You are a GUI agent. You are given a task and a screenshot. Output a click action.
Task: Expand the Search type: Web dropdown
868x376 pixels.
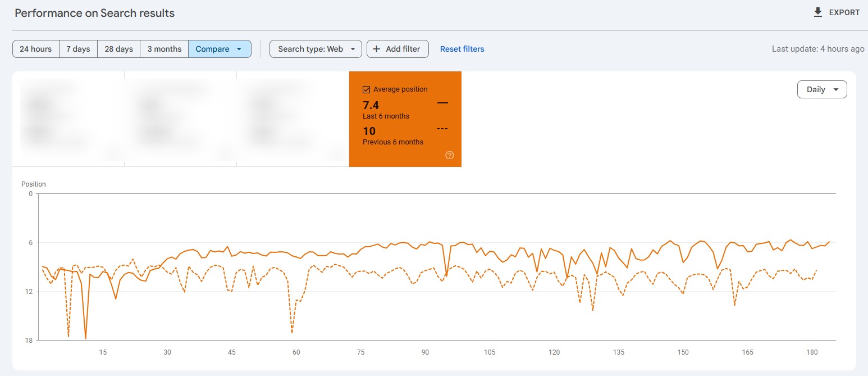(x=316, y=49)
